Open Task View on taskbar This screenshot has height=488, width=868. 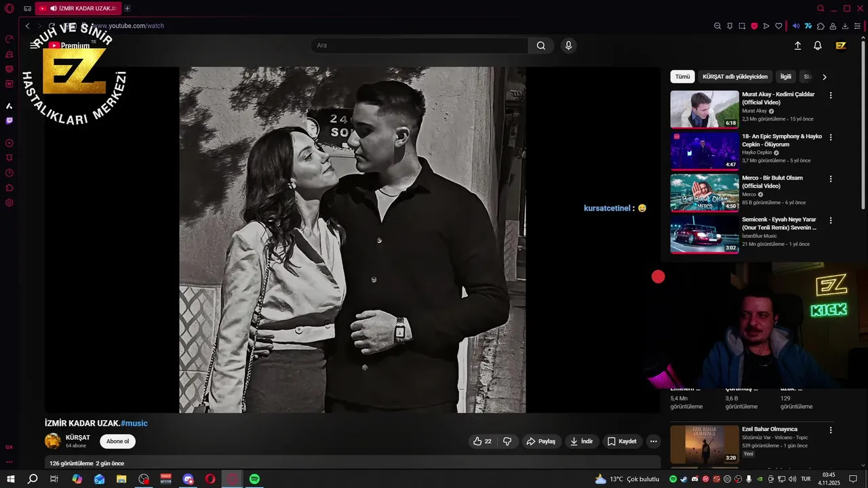(x=54, y=479)
